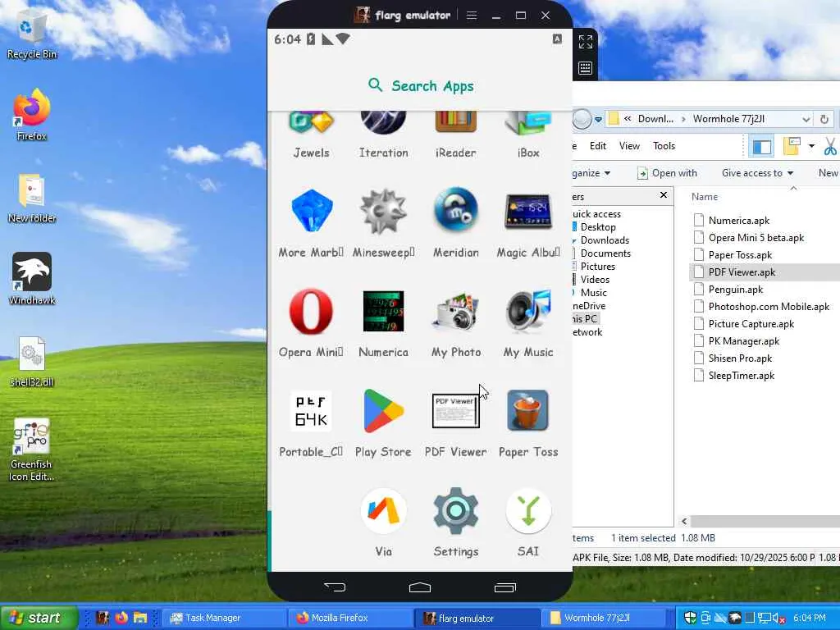This screenshot has height=630, width=840.
Task: Open the iReader app
Action: click(456, 134)
